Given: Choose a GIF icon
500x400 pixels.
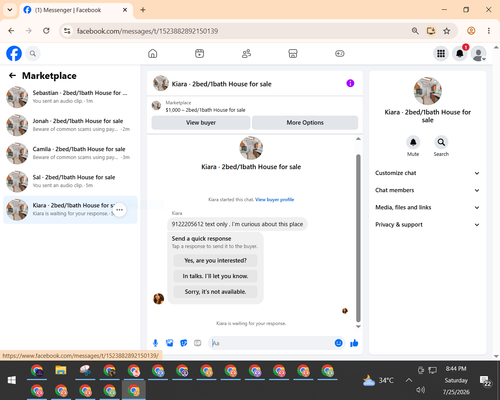Looking at the screenshot, I should tap(198, 343).
